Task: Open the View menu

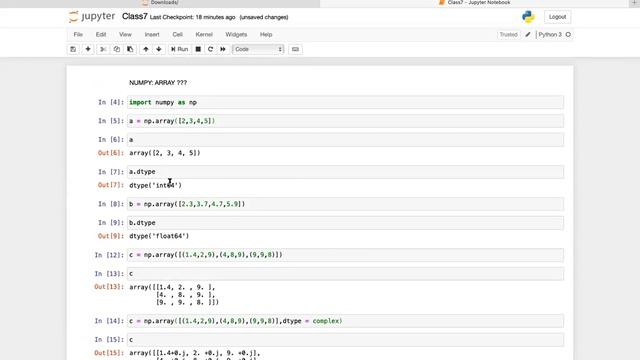Action: click(125, 35)
